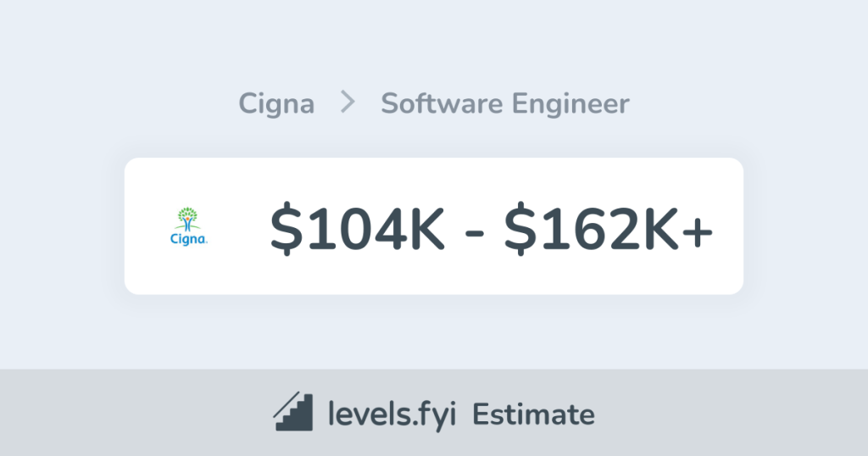Viewport: 868px width, 456px height.
Task: Click the Estimate label in the footer
Action: (x=533, y=414)
